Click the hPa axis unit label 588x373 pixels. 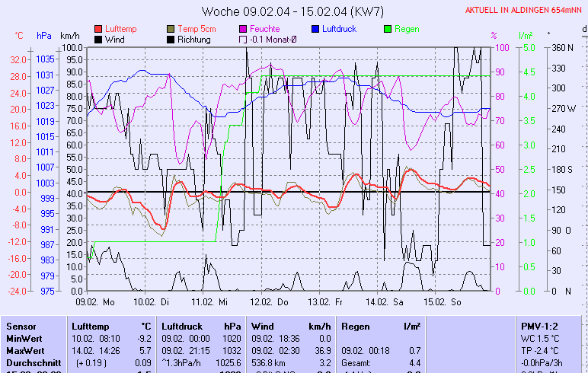44,36
